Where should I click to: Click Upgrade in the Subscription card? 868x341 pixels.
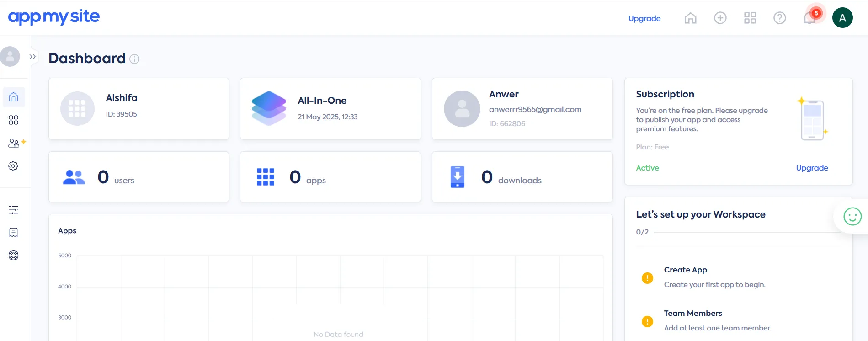812,168
